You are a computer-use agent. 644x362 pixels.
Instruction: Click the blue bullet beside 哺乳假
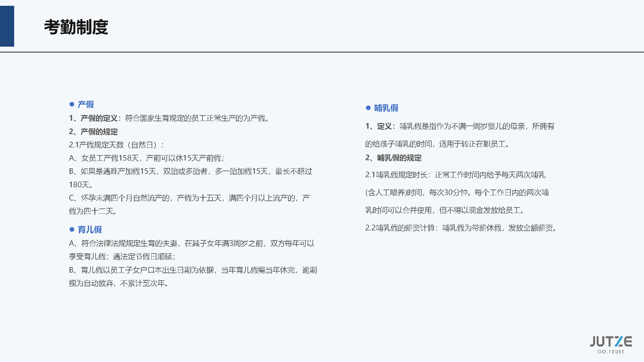point(368,108)
